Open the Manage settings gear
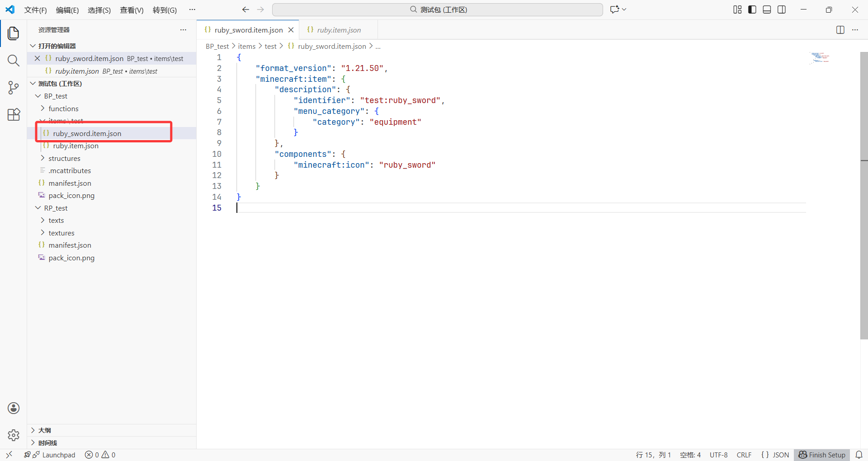 tap(14, 435)
